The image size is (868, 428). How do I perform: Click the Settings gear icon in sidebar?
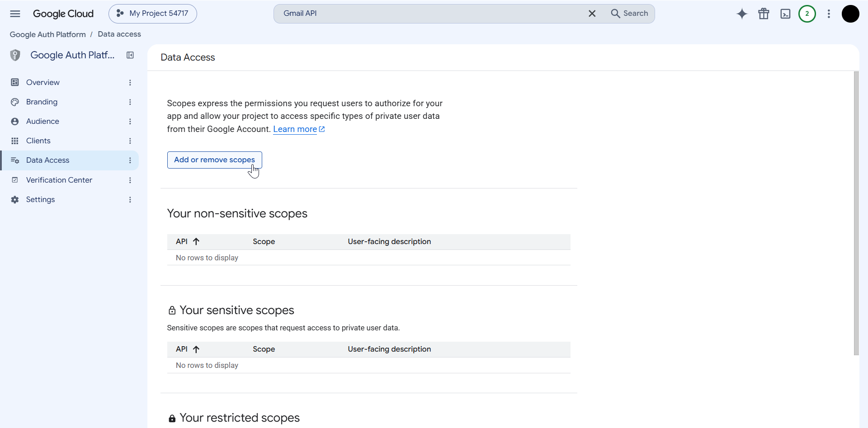pyautogui.click(x=15, y=199)
